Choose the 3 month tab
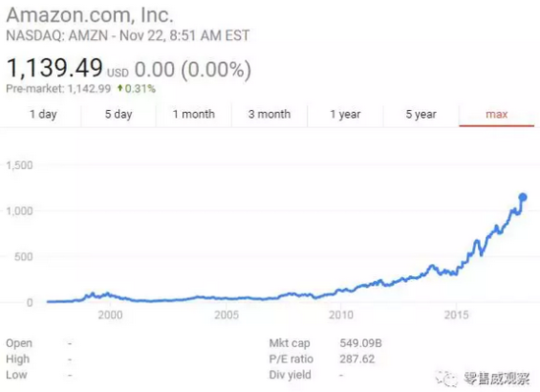The width and height of the screenshot is (540, 392). click(270, 114)
